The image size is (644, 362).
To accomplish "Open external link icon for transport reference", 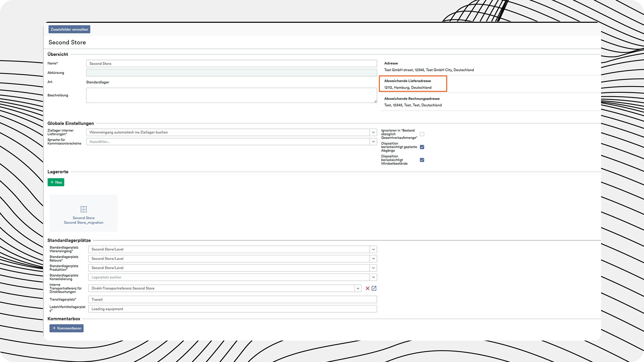I will [x=374, y=288].
